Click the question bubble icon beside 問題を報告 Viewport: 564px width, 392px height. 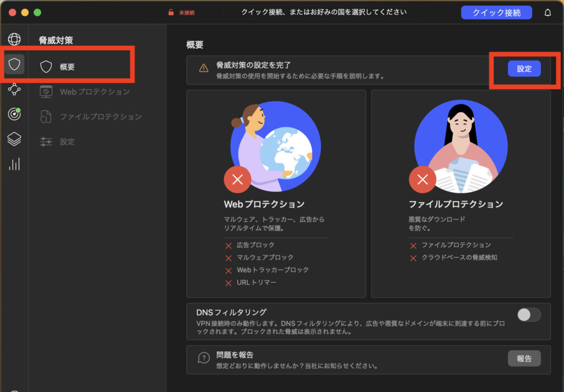coord(204,358)
